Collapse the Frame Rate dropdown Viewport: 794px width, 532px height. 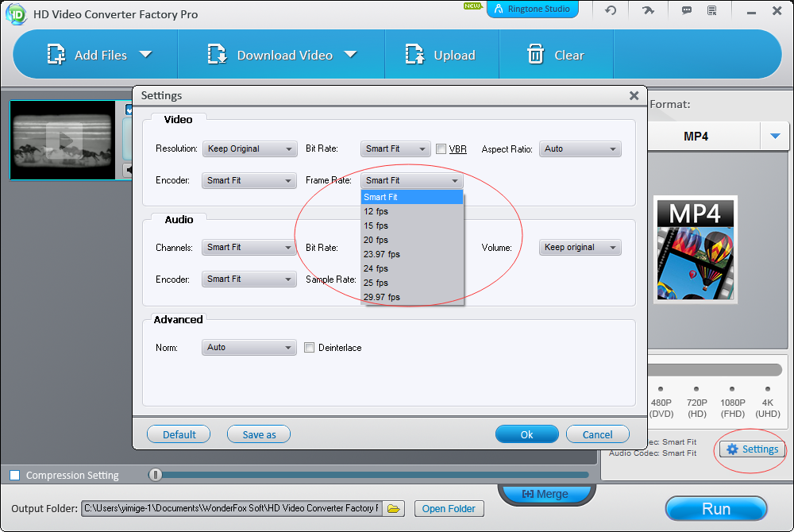pos(411,181)
